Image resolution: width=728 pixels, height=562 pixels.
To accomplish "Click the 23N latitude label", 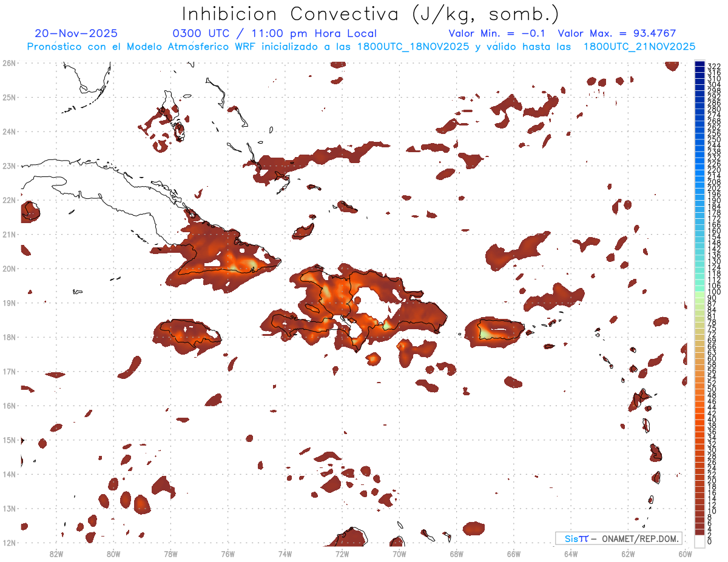I will tap(9, 166).
